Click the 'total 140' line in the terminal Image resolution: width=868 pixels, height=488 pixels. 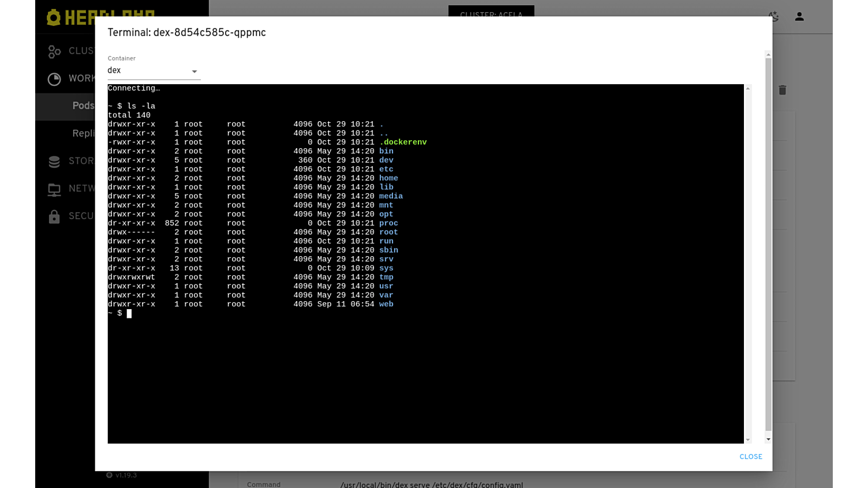click(129, 115)
